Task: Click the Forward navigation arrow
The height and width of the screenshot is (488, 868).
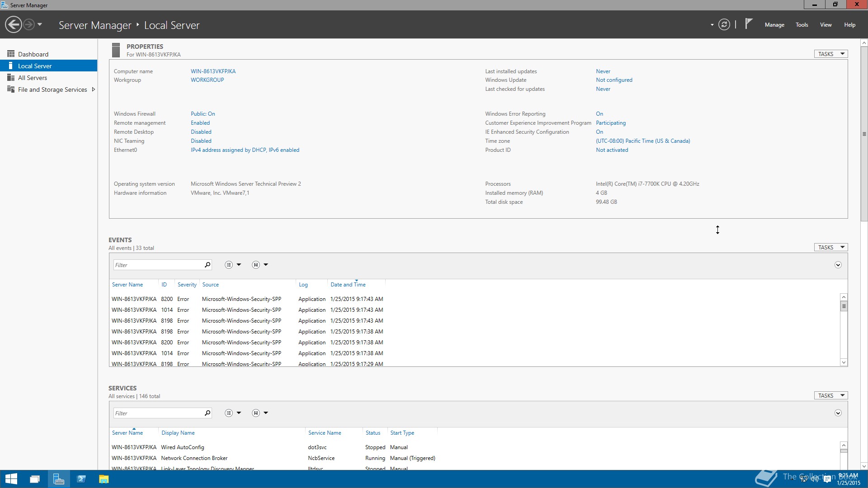Action: pos(29,24)
